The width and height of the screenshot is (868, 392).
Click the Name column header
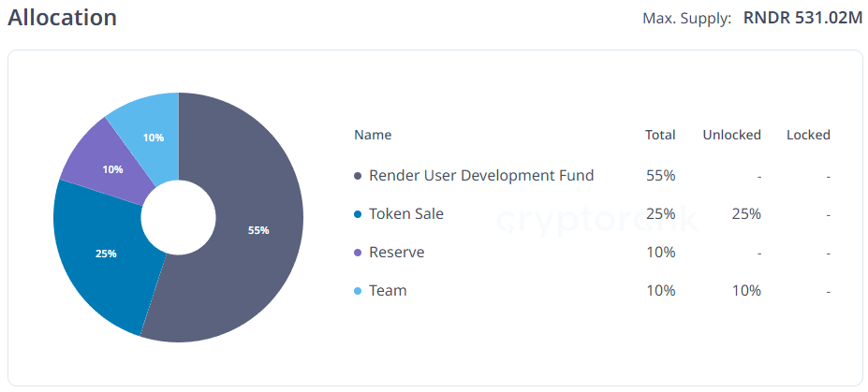tap(373, 135)
